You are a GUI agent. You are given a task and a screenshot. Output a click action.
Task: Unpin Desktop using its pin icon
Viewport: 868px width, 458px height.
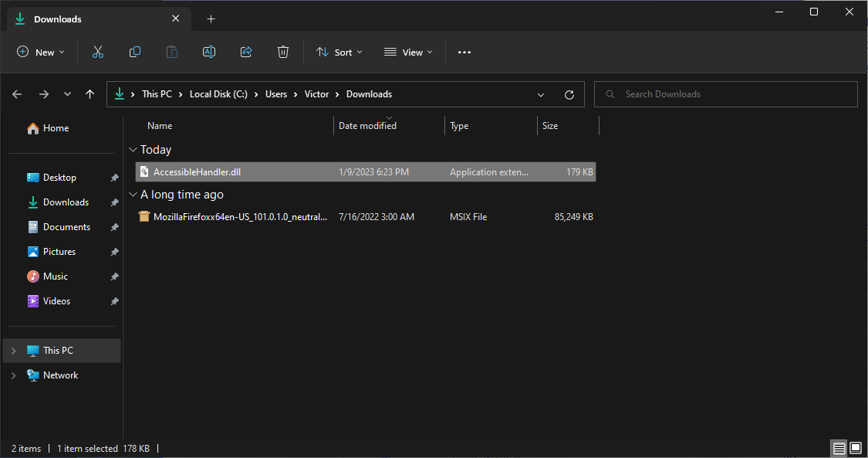tap(115, 178)
